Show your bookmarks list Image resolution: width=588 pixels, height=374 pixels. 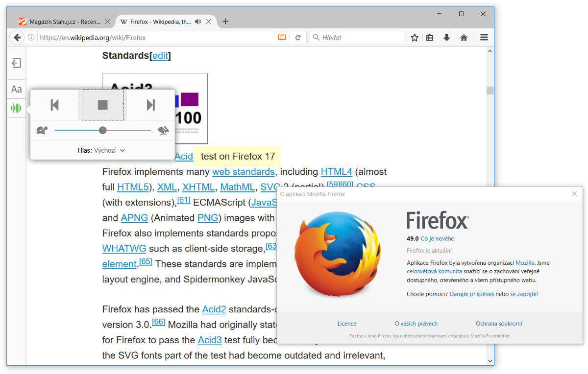[x=430, y=38]
